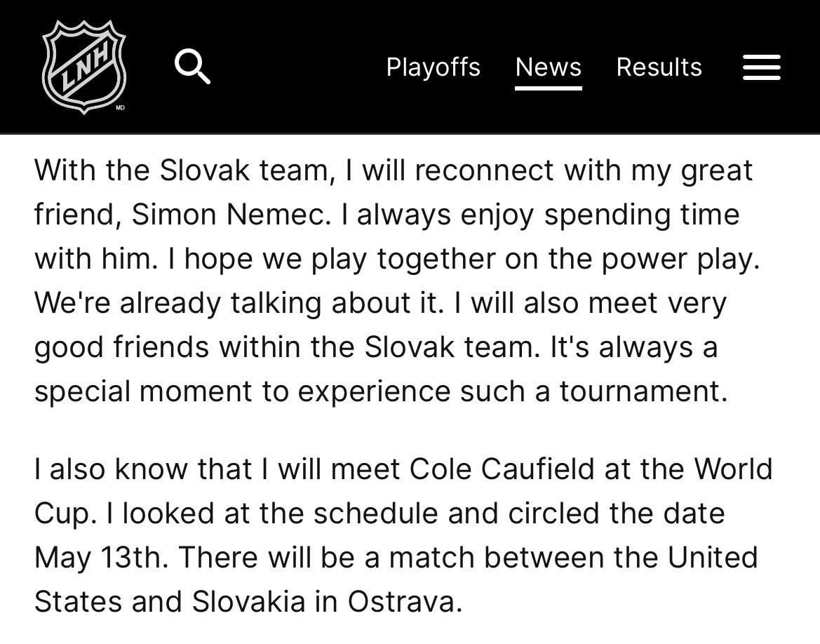Open search with the magnifier icon
Screen dimensions: 820x644
pyautogui.click(x=192, y=67)
